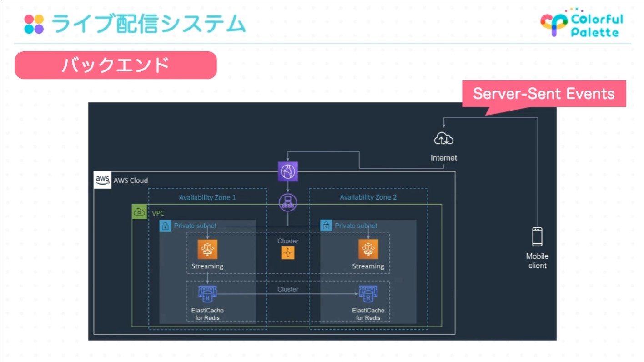The image size is (644, 362).
Task: Click Streaming container icon in Zone 1
Action: coord(207,249)
